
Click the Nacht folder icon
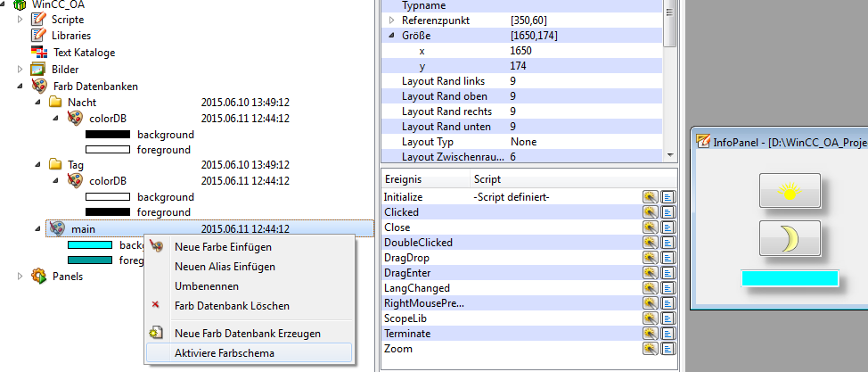[55, 102]
